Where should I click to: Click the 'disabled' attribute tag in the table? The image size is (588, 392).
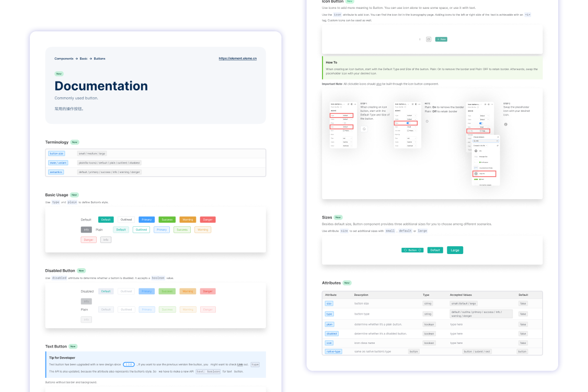331,333
